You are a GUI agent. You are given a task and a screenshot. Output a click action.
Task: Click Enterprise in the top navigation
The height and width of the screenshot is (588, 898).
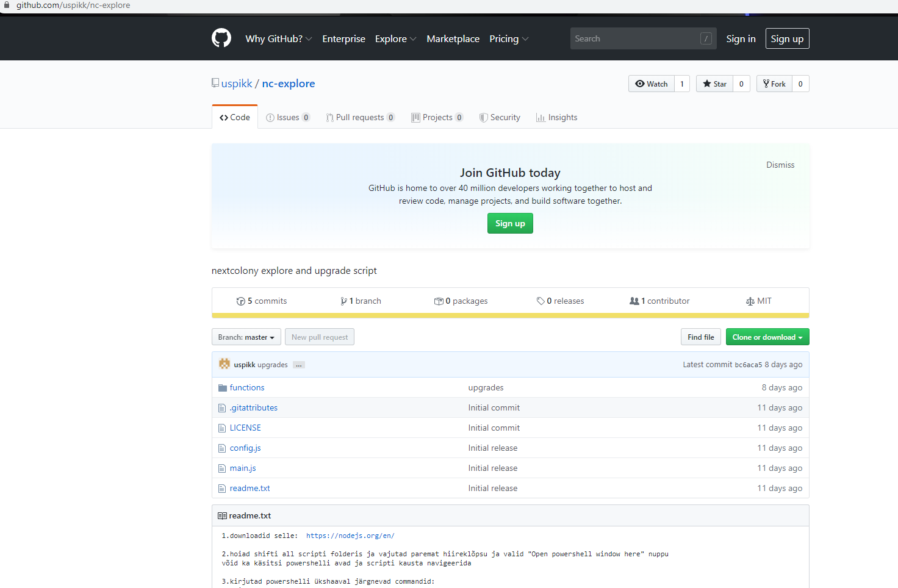344,38
